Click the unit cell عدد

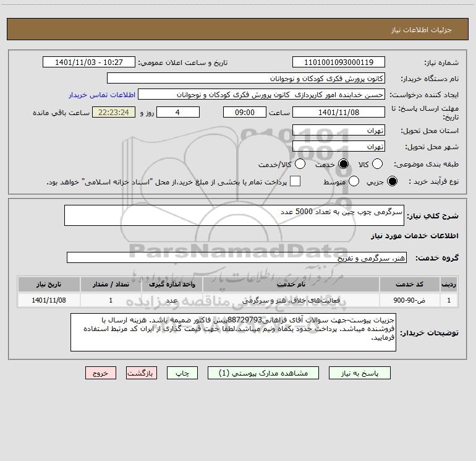pos(172,300)
